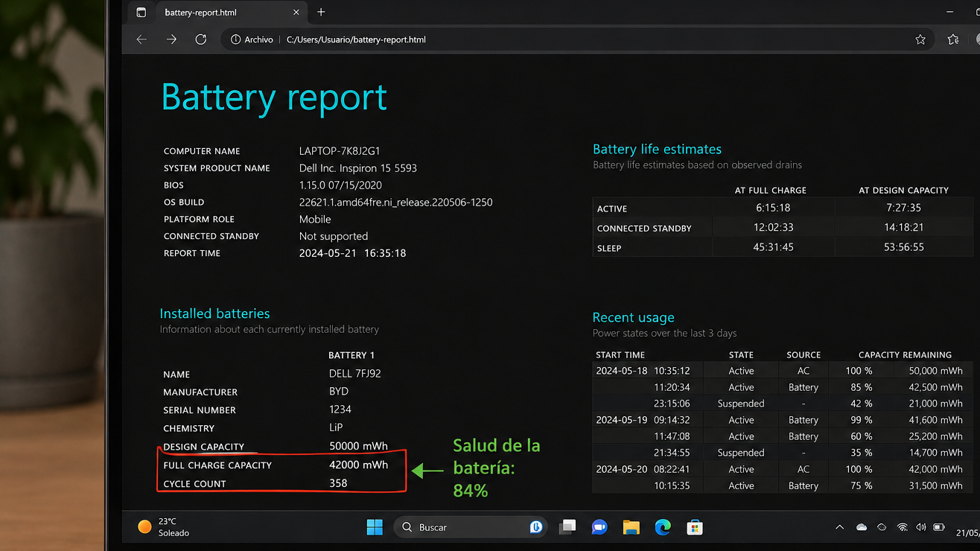
Task: Click the sleep estimate 45:31:45
Action: click(773, 247)
